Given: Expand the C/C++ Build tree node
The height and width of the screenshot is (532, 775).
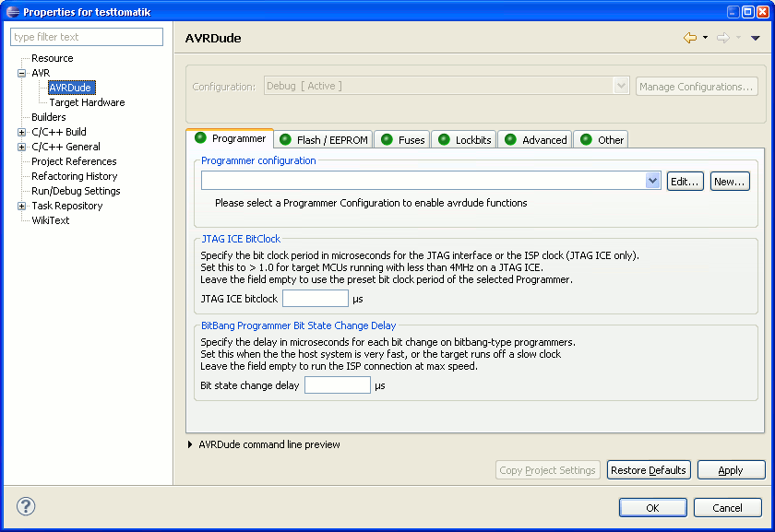Looking at the screenshot, I should [x=22, y=133].
